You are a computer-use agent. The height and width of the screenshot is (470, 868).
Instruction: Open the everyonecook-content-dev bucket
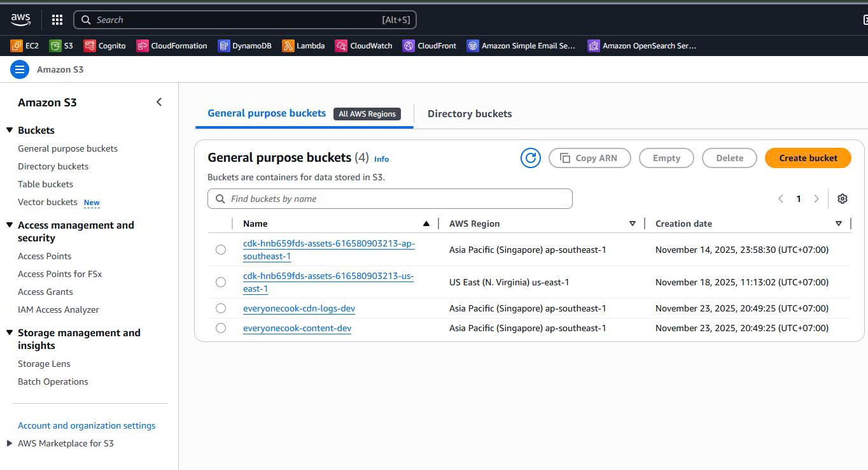click(297, 328)
